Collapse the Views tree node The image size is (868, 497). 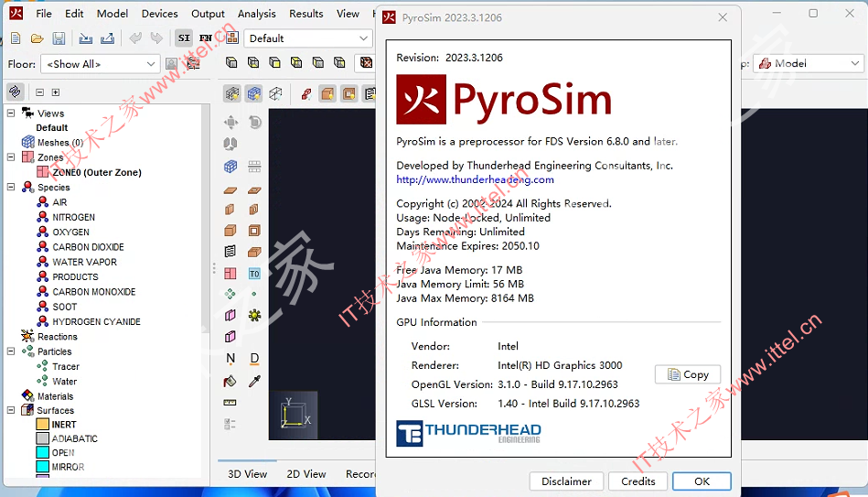(10, 113)
